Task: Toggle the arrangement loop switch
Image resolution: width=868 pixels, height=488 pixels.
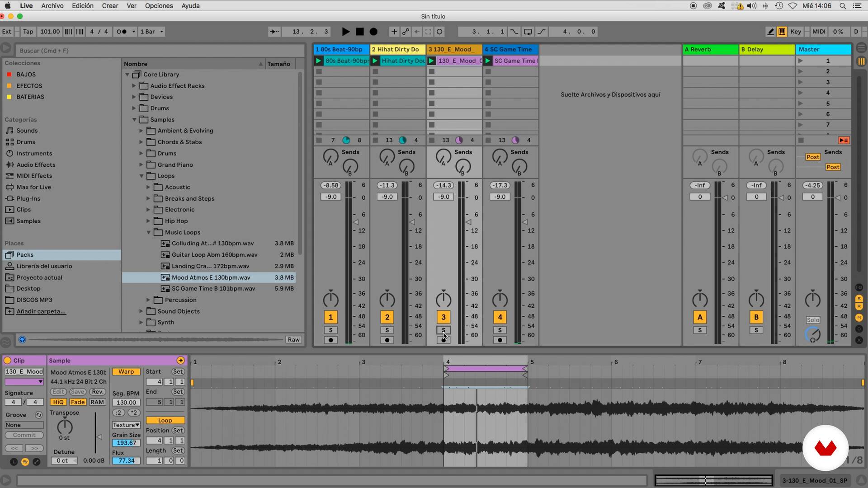Action: [x=528, y=32]
